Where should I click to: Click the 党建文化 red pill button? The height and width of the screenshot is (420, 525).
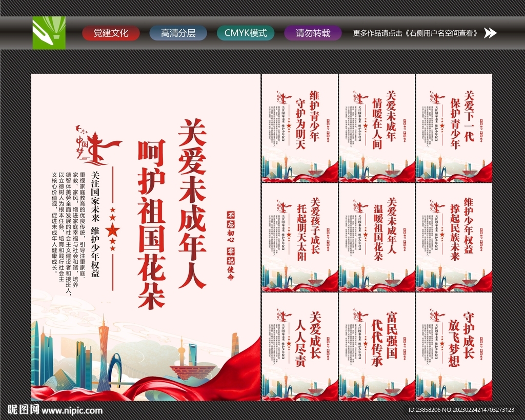111,33
